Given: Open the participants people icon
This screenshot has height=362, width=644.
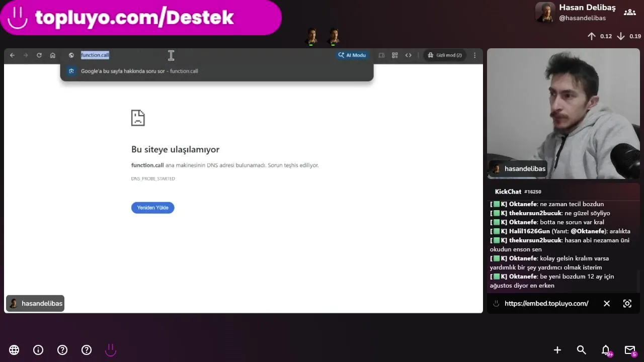Looking at the screenshot, I should (x=629, y=13).
